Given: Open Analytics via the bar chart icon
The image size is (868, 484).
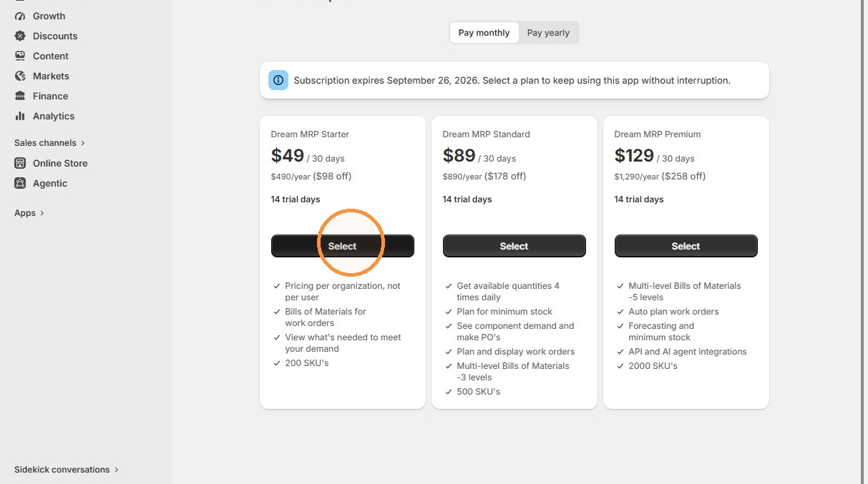Looking at the screenshot, I should (20, 116).
